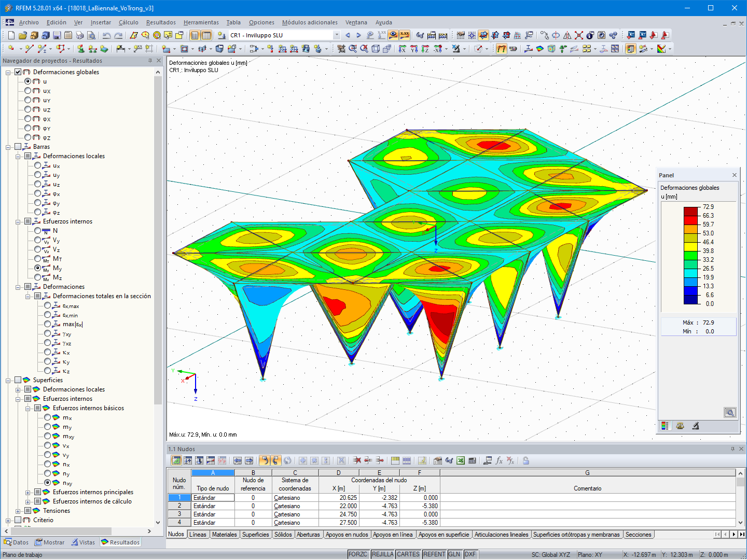
Task: Redo the last action
Action: coord(118,35)
